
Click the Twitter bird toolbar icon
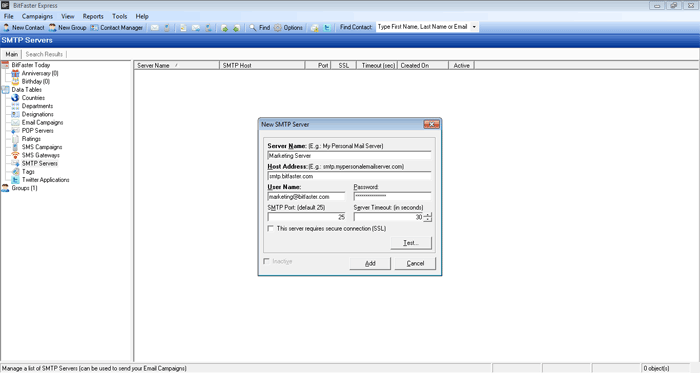(x=327, y=28)
